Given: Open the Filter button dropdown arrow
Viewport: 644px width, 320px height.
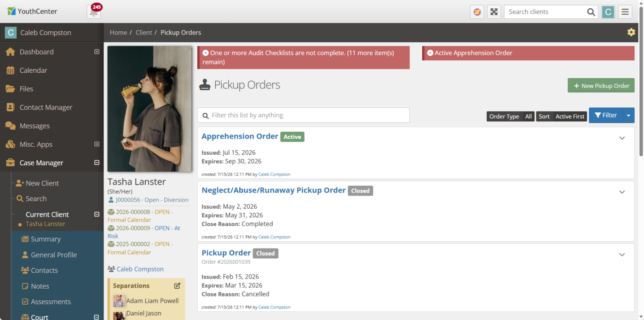Looking at the screenshot, I should (628, 116).
